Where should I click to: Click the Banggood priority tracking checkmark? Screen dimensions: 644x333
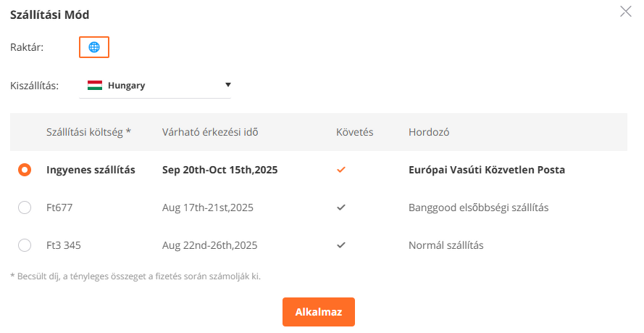click(341, 207)
